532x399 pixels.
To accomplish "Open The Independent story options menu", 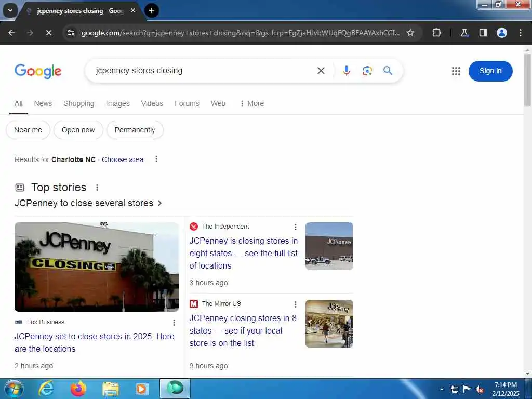I will coord(296,227).
